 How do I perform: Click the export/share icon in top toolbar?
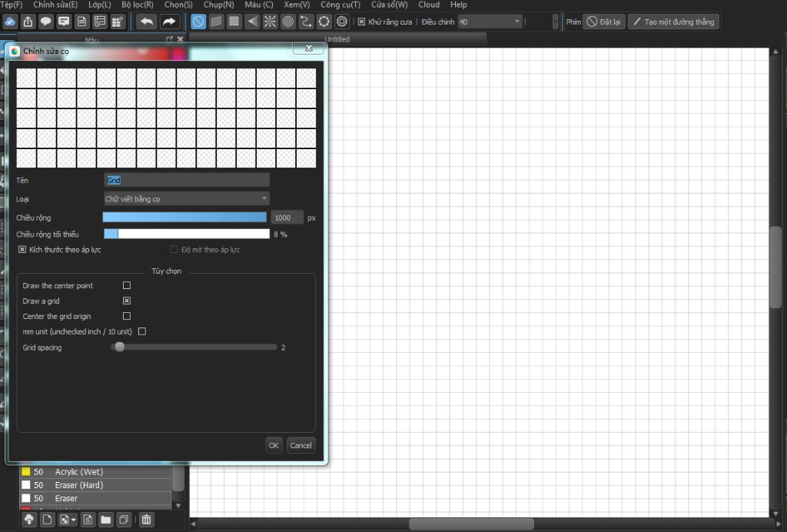[x=28, y=22]
